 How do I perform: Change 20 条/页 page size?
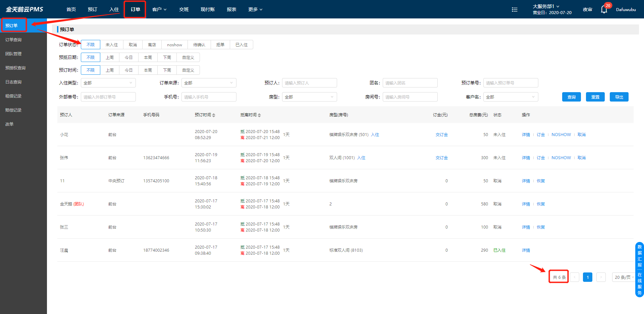624,277
